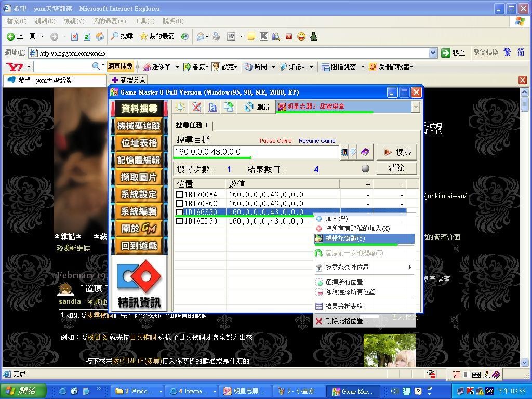Choose 刪除此格位置 menu entry

coord(364,321)
